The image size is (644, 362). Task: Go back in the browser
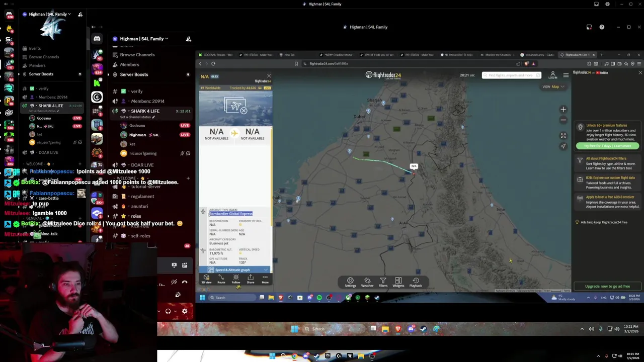pos(200,64)
